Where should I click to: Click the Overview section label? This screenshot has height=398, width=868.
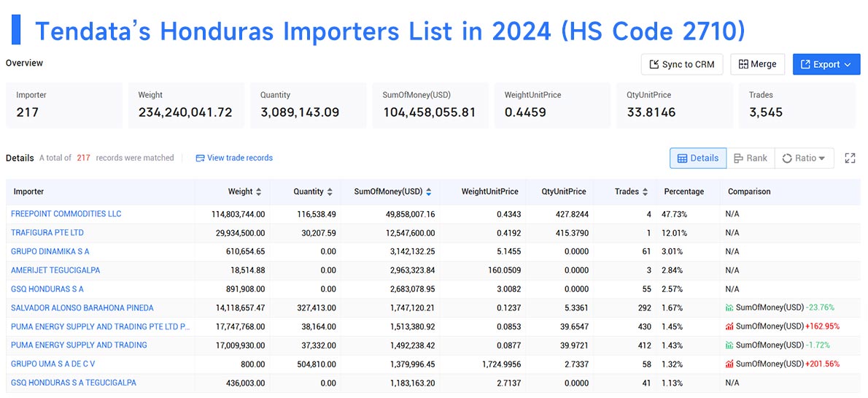(24, 64)
